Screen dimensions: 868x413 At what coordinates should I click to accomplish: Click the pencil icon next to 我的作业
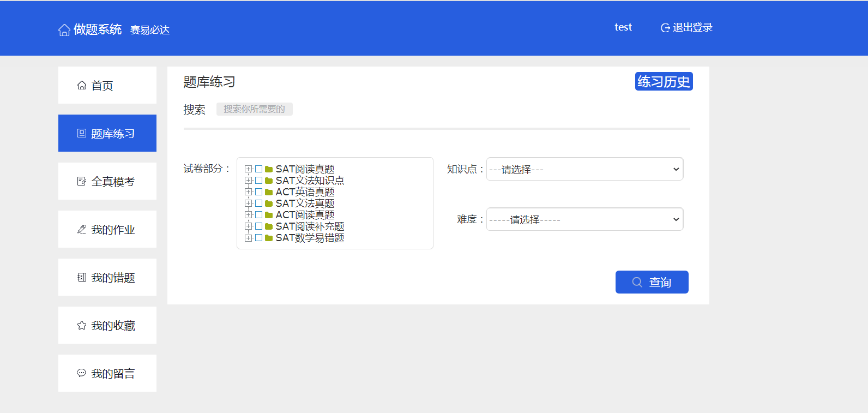[82, 229]
